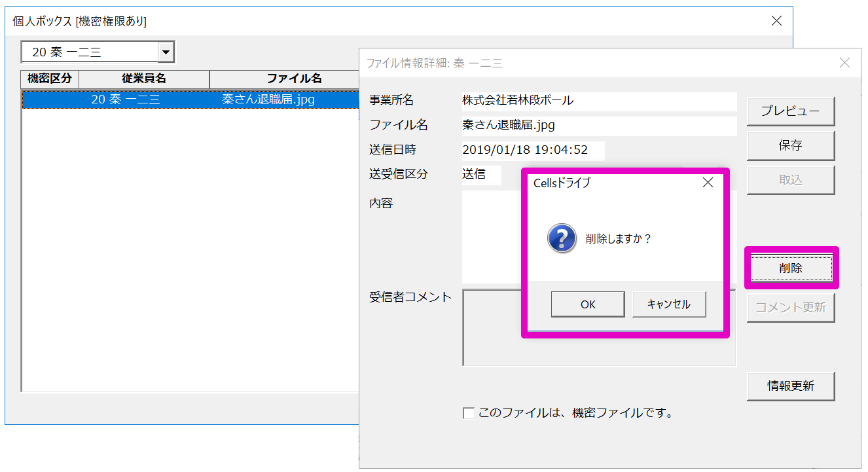Click the 事業所名 field showing 株式会社若林段ボール
Screen dimensions: 868x472
pos(598,101)
